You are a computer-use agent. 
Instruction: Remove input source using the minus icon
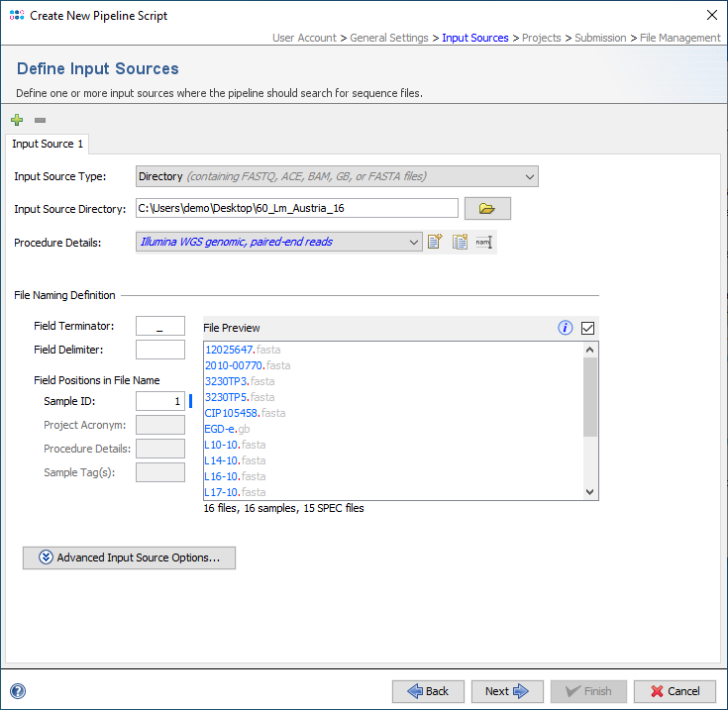[41, 120]
